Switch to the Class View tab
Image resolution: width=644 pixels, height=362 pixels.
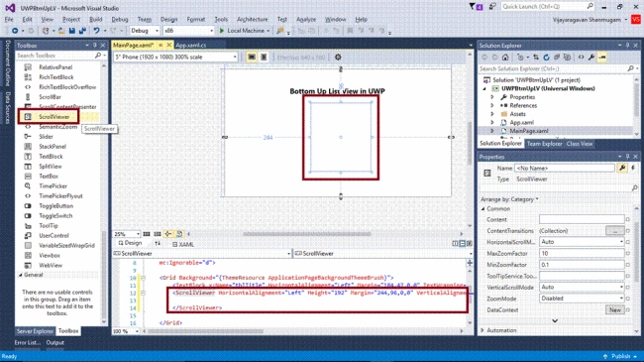[x=580, y=144]
